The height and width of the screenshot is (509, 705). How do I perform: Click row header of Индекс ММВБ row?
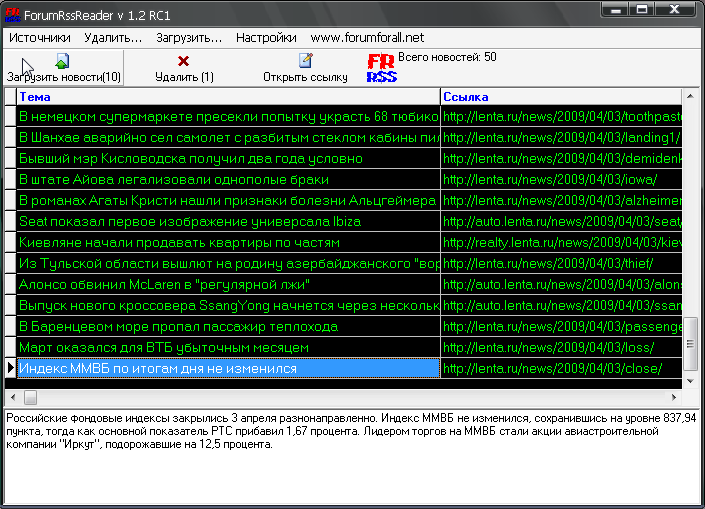[x=10, y=369]
